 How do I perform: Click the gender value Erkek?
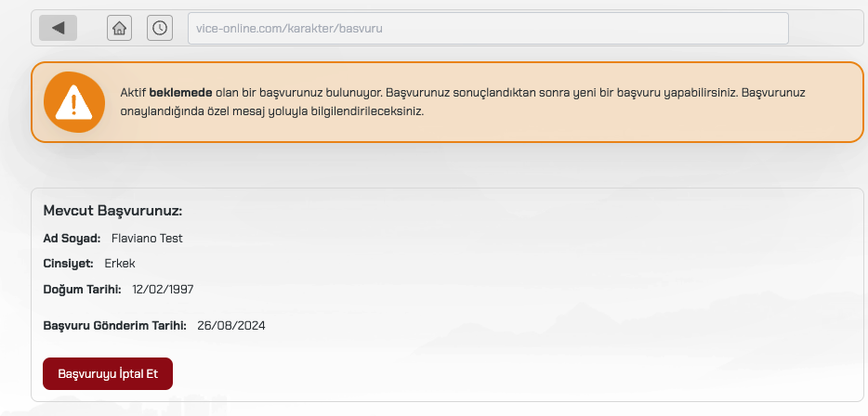(x=120, y=264)
